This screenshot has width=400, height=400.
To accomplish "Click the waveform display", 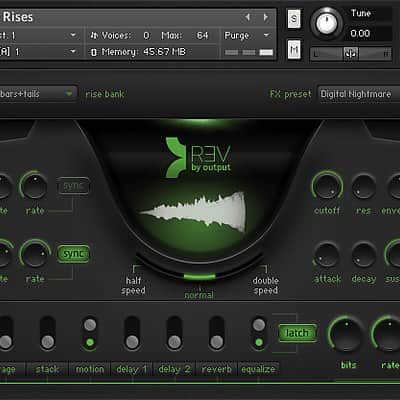I will [x=194, y=211].
